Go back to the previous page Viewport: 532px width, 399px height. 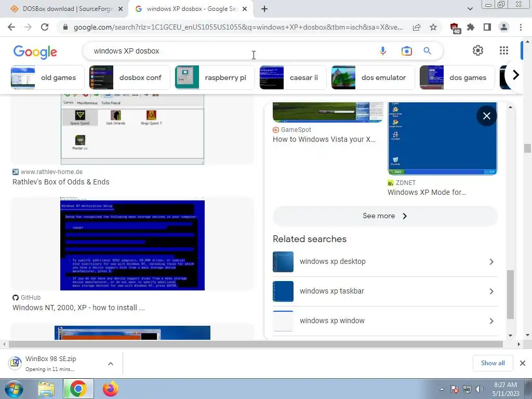pyautogui.click(x=11, y=27)
